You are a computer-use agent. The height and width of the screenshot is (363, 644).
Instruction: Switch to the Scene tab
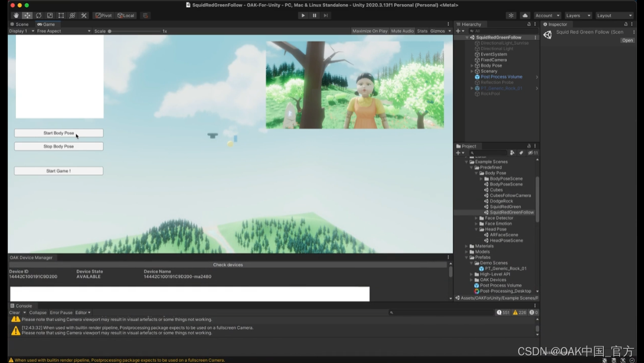click(19, 24)
